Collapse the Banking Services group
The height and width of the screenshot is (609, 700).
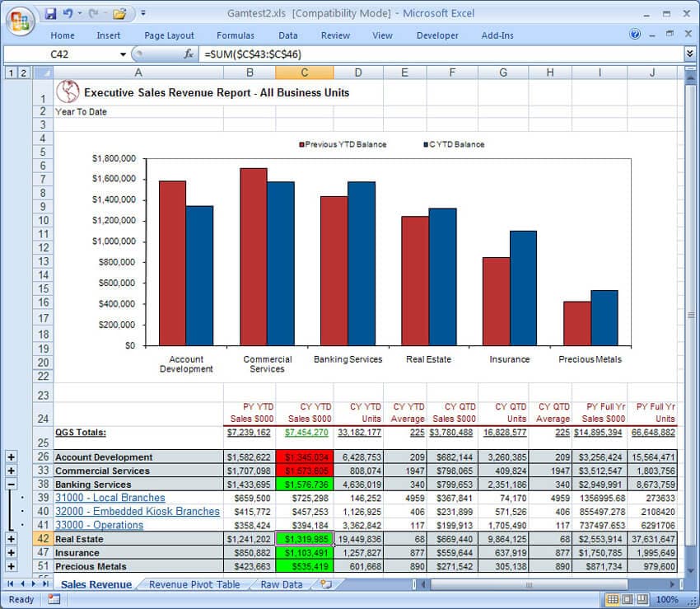pyautogui.click(x=12, y=485)
